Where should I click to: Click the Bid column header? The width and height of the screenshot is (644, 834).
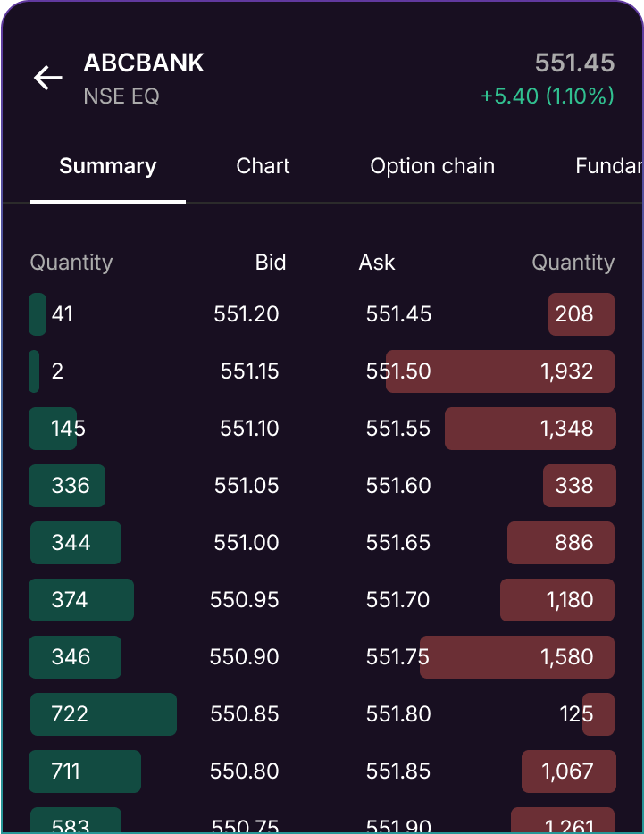(x=271, y=263)
